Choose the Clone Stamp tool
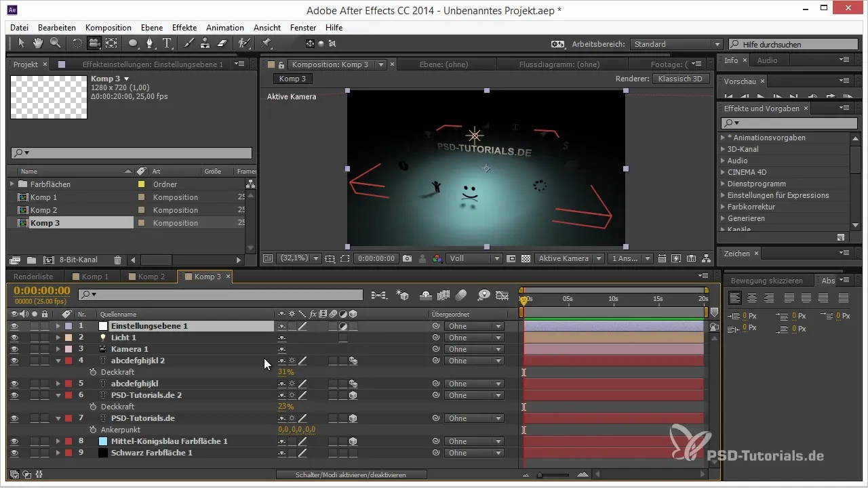Viewport: 868px width, 488px height. pos(205,43)
